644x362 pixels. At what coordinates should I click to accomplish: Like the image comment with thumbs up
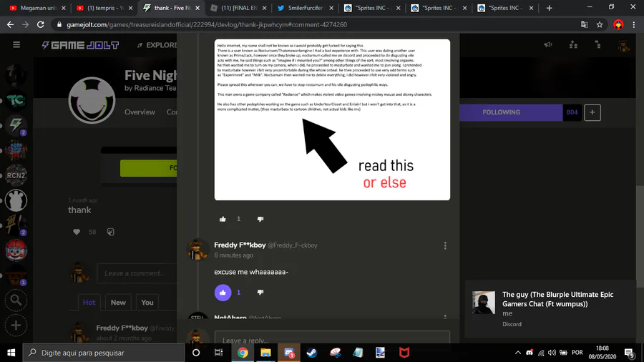(x=223, y=219)
